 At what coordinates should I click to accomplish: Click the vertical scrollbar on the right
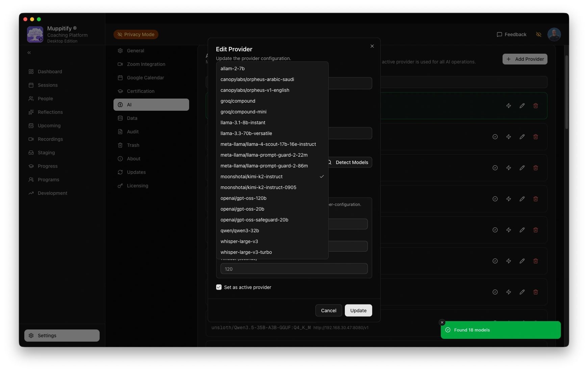[x=566, y=92]
